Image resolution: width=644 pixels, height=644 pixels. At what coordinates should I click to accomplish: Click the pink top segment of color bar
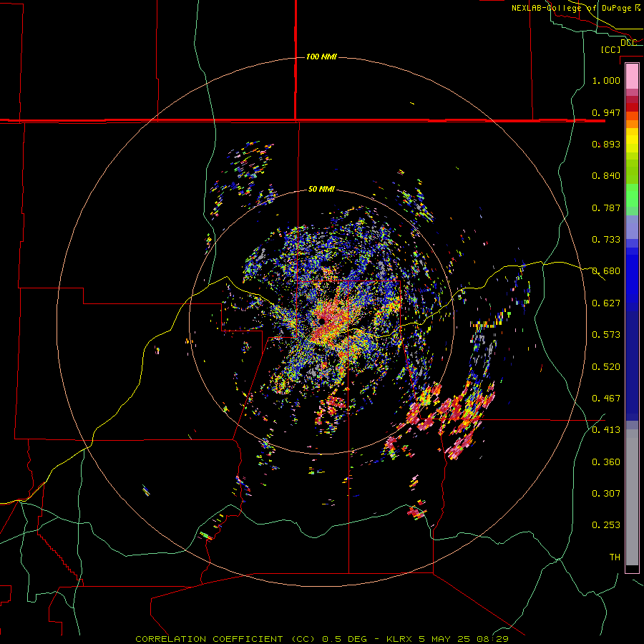632,76
